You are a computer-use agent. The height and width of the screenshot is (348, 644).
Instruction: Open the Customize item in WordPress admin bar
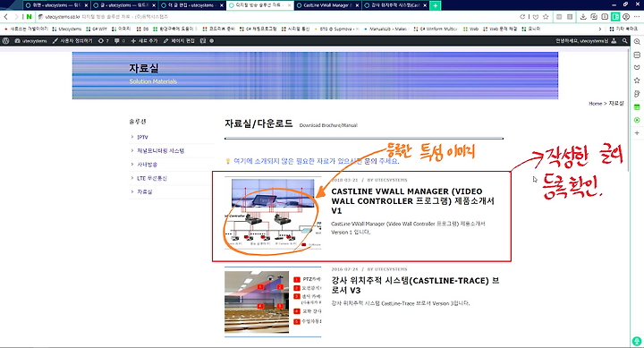(x=72, y=40)
